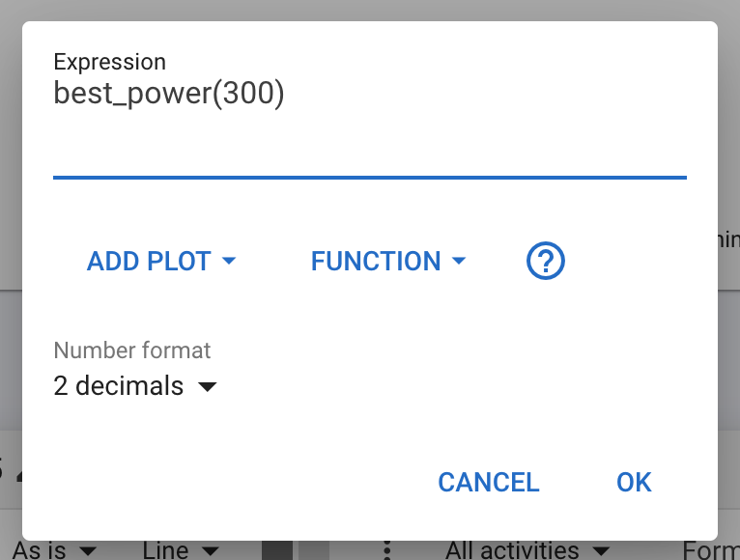Pick the lighter gray color swatch

coord(310,550)
